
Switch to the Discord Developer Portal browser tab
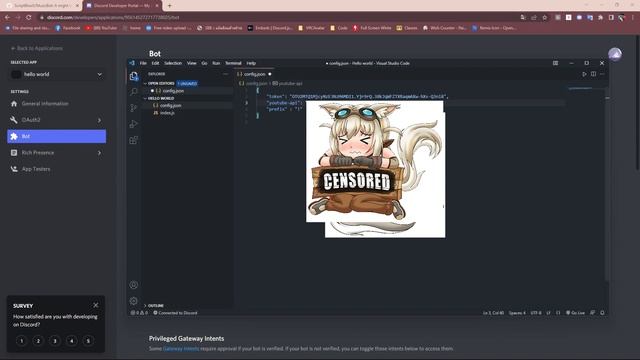pyautogui.click(x=122, y=6)
